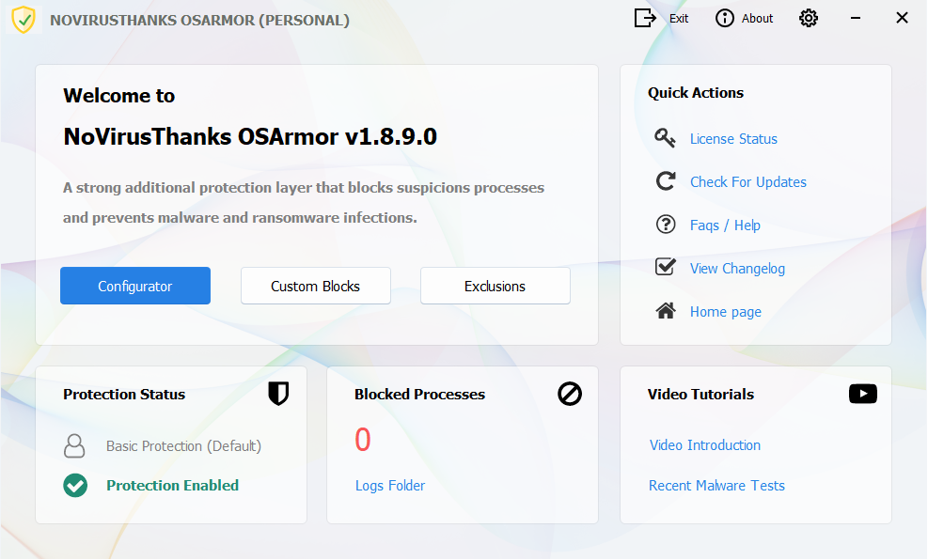Click the key icon beside License Status
The width and height of the screenshot is (928, 560).
coord(666,139)
